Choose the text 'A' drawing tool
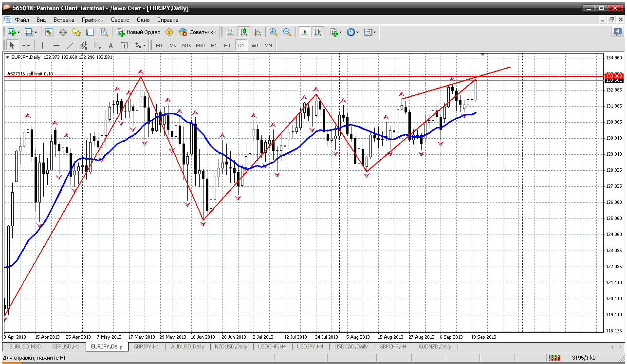Screen dimensions: 627x364 pyautogui.click(x=111, y=45)
